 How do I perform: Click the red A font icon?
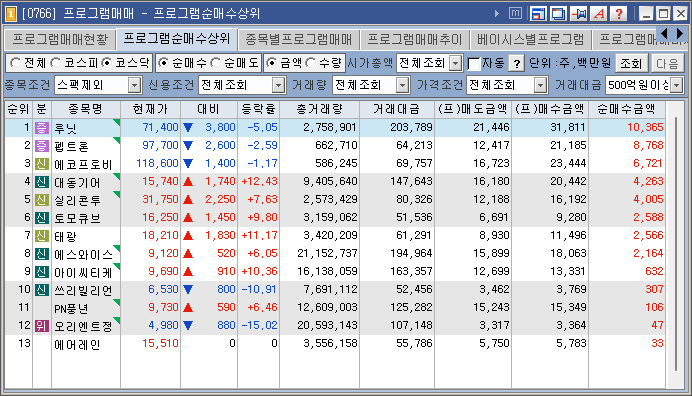tap(599, 14)
